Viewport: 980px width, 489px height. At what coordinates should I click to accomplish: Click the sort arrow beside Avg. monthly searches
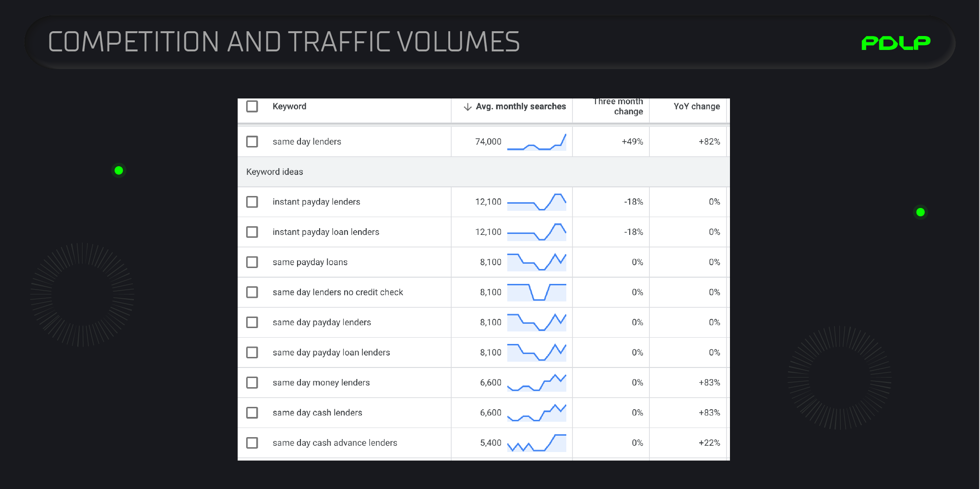tap(467, 107)
